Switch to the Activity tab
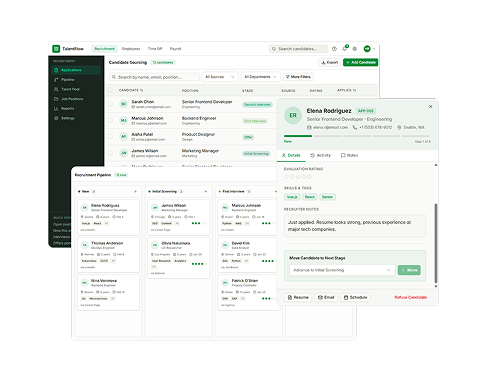The width and height of the screenshot is (487, 382). point(321,155)
